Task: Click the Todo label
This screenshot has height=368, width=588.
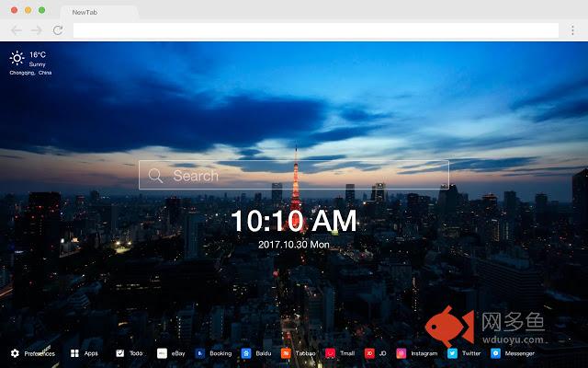Action: [x=136, y=353]
